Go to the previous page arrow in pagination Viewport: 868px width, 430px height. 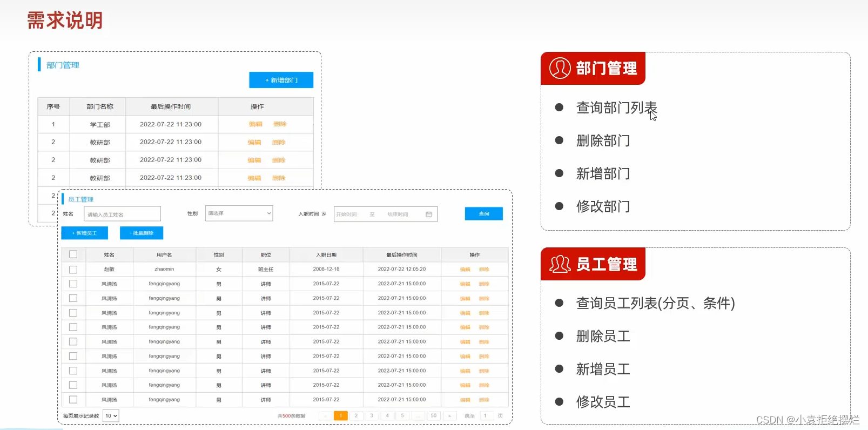[x=325, y=416]
